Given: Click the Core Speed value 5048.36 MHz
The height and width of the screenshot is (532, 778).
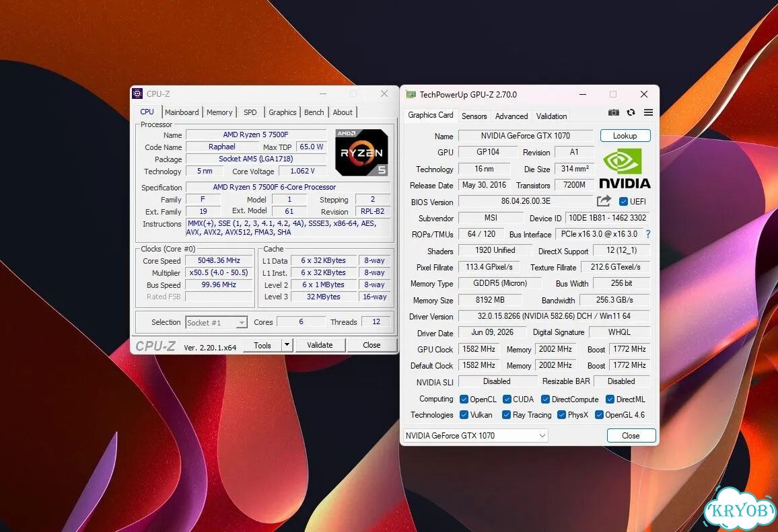Looking at the screenshot, I should click(219, 260).
